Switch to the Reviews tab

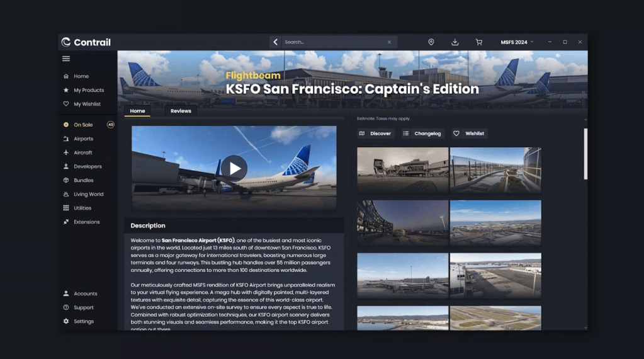coord(181,111)
